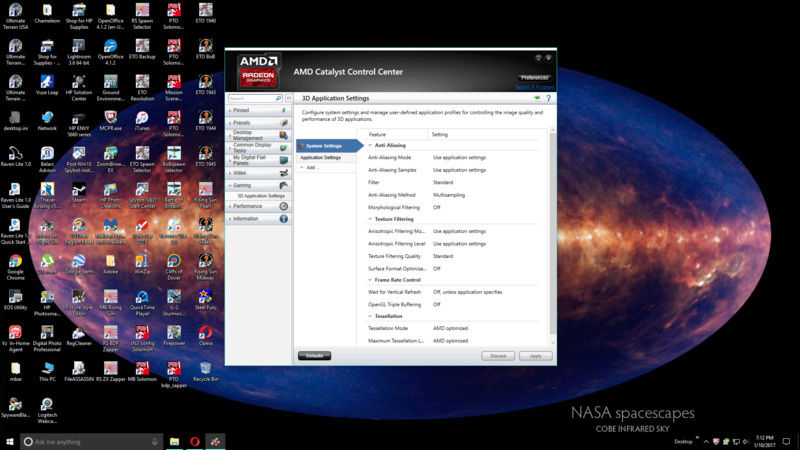Click the help question mark icon
This screenshot has width=800, height=450.
[548, 98]
